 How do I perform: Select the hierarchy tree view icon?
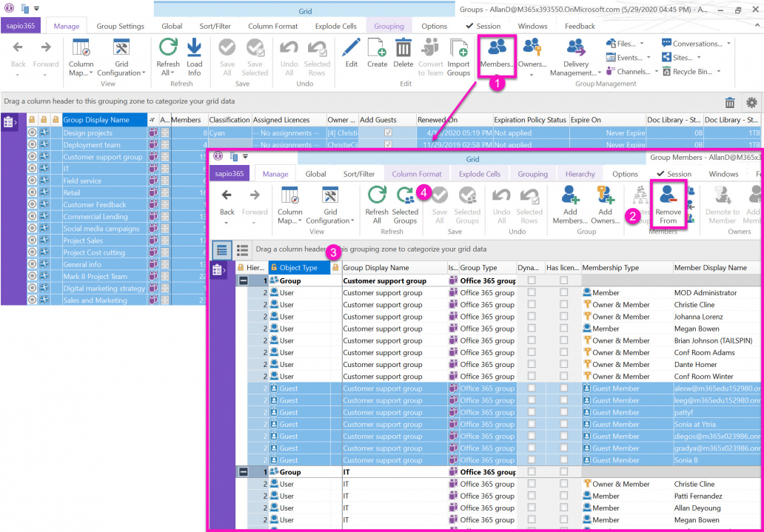pos(221,250)
